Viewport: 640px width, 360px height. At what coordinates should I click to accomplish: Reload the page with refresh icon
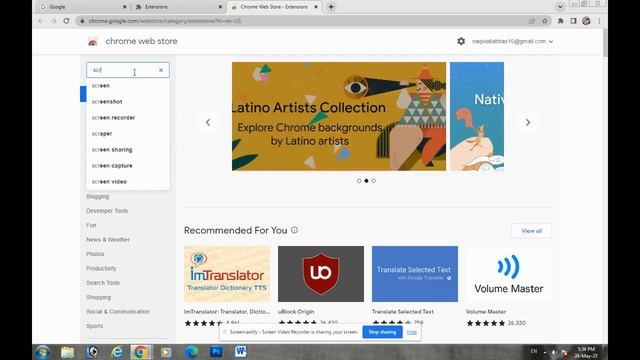67,21
